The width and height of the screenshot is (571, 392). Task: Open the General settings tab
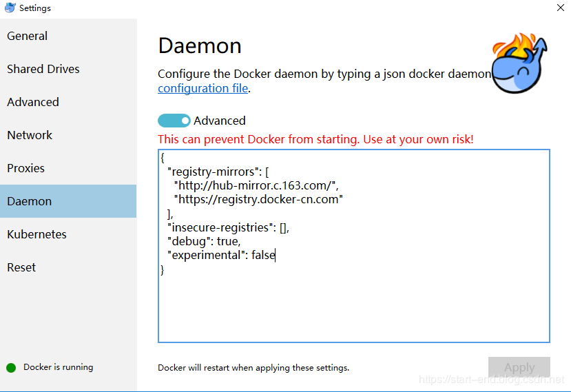point(28,36)
